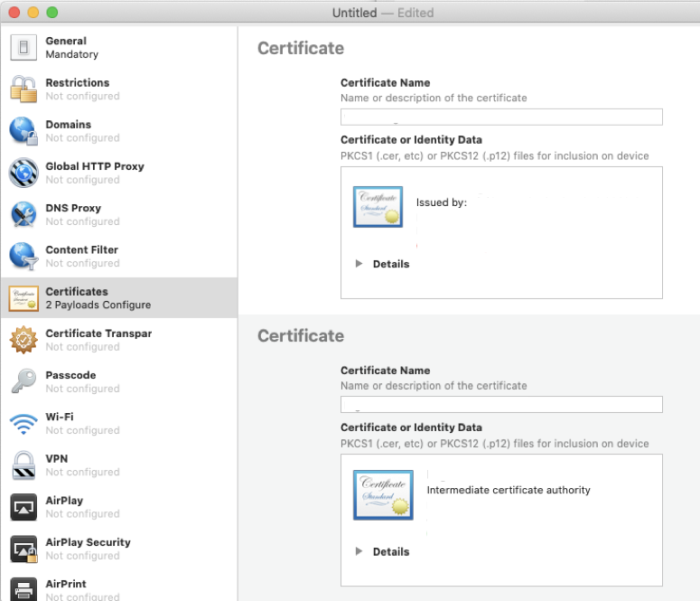
Task: Close the Untitled window with red button
Action: pyautogui.click(x=14, y=13)
